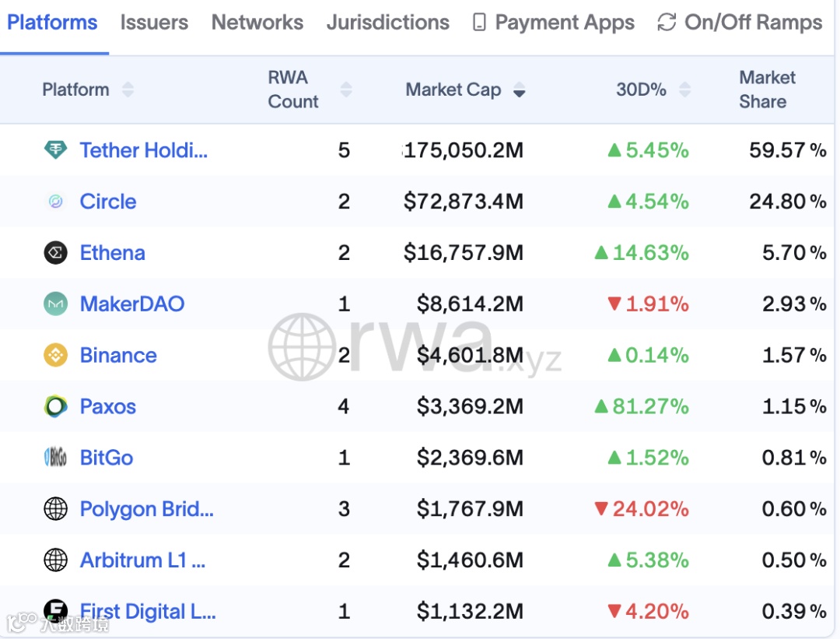Click the refresh icon beside On/Off Ramps
The width and height of the screenshot is (840, 639).
667,23
